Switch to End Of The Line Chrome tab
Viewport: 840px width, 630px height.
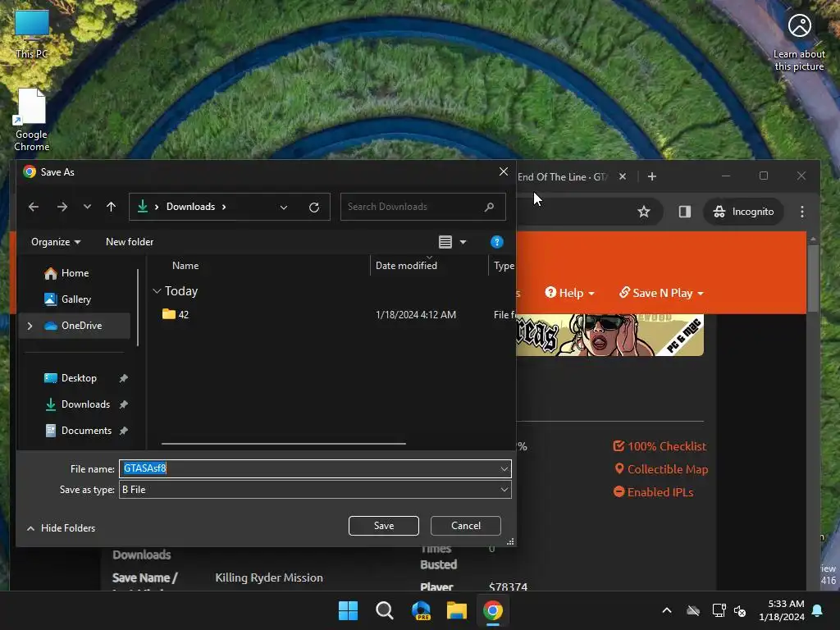click(x=563, y=177)
